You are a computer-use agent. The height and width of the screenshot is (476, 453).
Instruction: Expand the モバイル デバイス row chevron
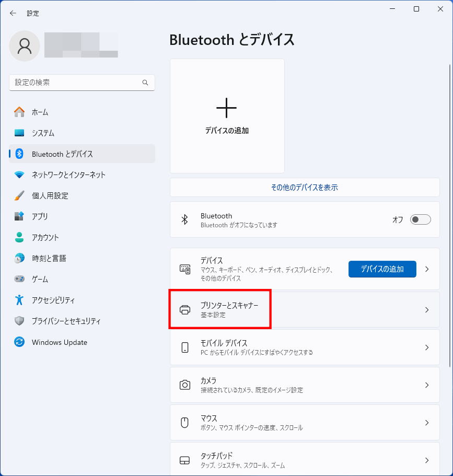(427, 347)
